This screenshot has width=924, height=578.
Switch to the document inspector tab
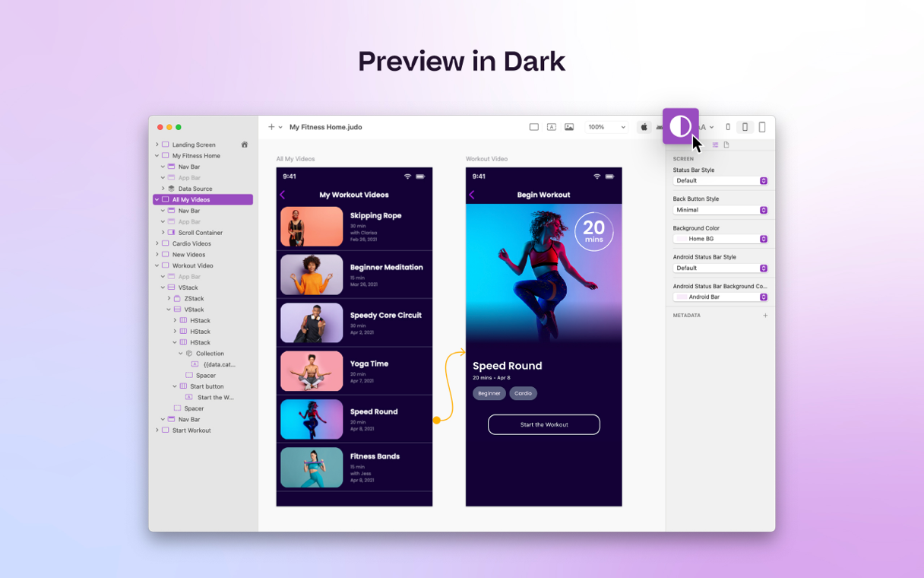[x=726, y=144]
